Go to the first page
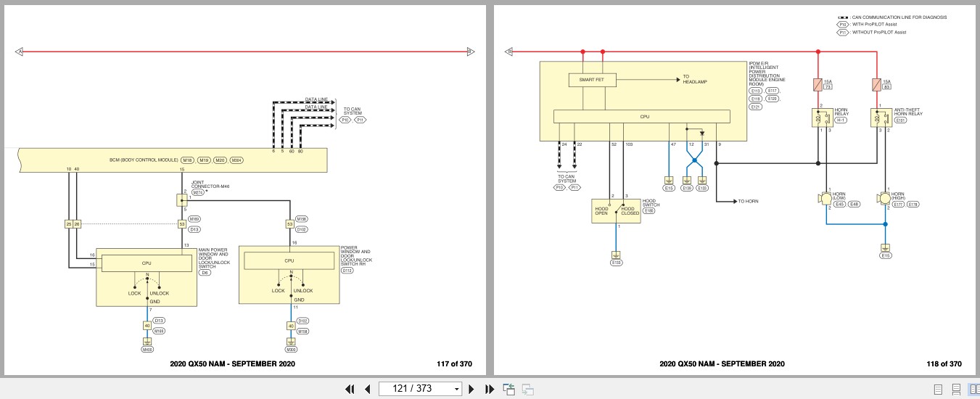Viewport: 980px width, 399px height. point(350,389)
